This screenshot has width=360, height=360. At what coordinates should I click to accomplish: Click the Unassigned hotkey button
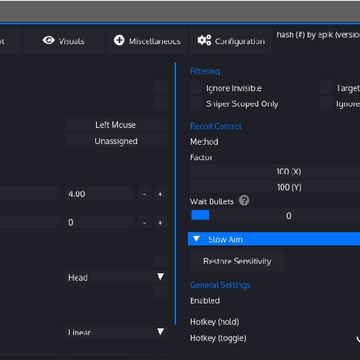[116, 141]
